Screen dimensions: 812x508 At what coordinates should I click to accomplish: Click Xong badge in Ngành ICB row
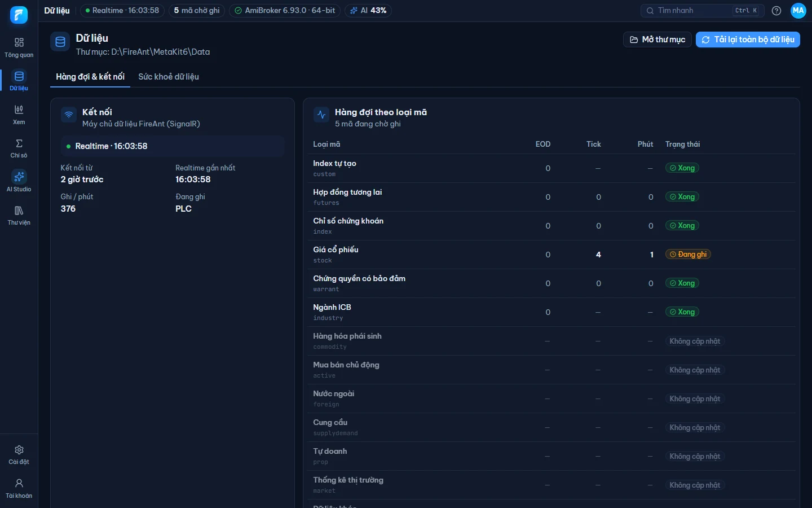682,312
